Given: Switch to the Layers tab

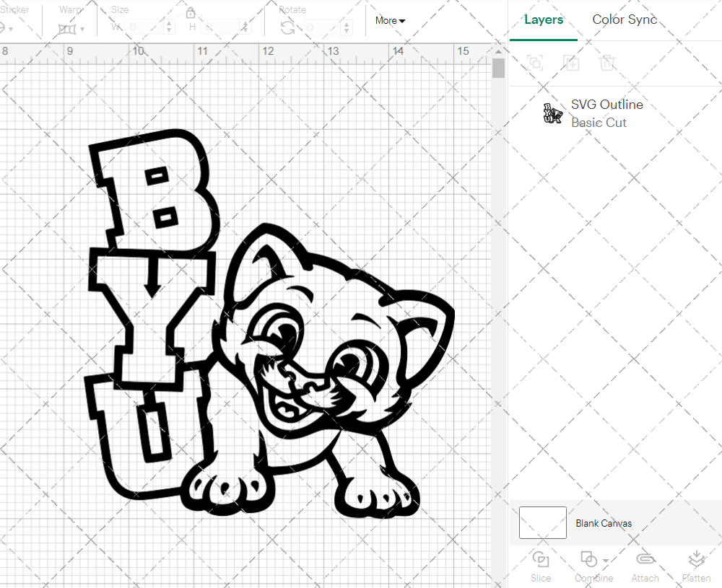Looking at the screenshot, I should 543,19.
